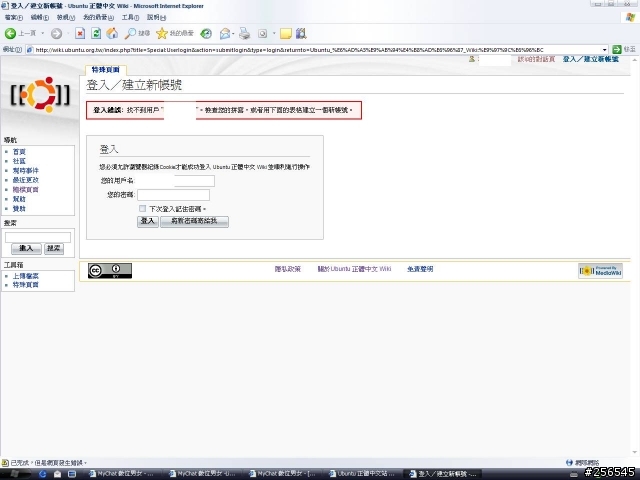Open the History clock icon
This screenshot has height=480, width=640.
click(x=206, y=33)
